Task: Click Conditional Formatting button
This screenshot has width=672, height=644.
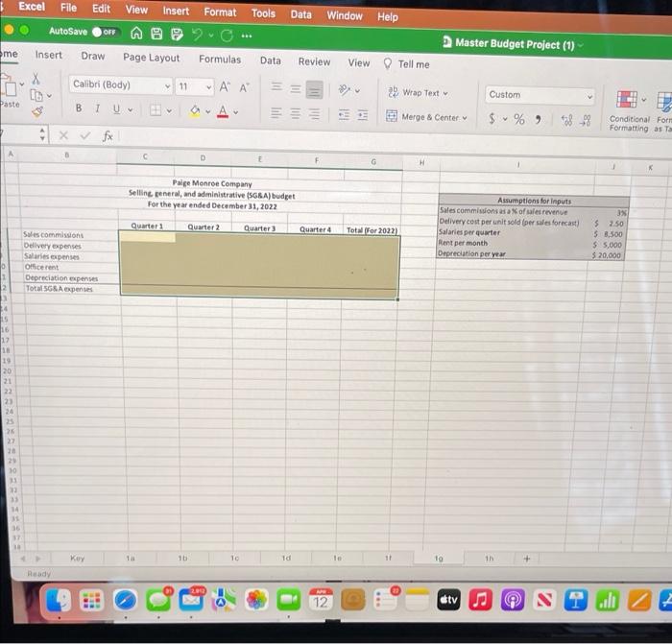Action: click(x=629, y=110)
